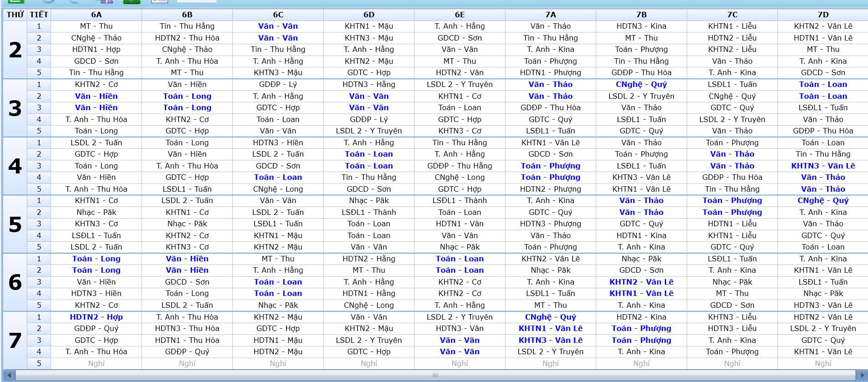868x382 pixels.
Task: Select bold HDTN2 - Hợp cell in 6A
Action: (x=96, y=317)
